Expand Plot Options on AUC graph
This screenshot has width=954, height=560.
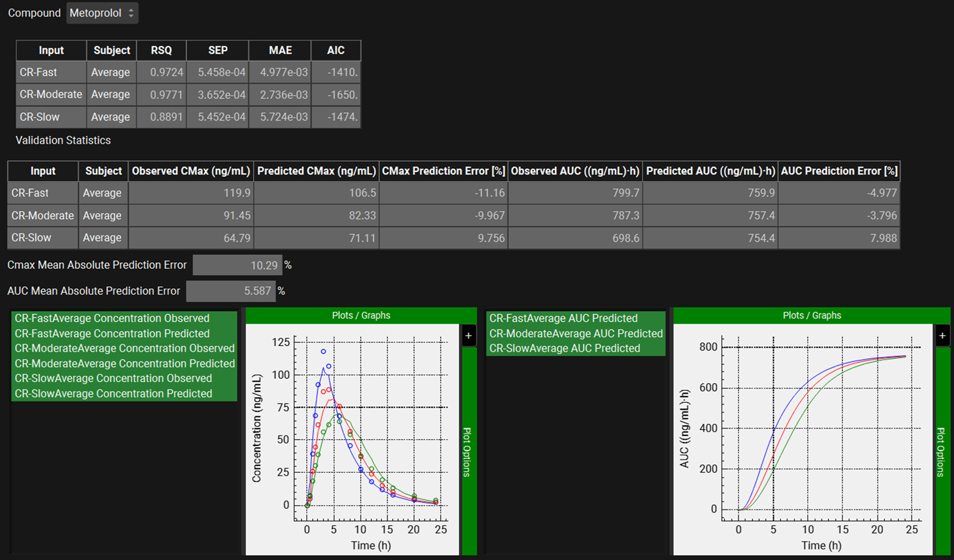point(942,451)
